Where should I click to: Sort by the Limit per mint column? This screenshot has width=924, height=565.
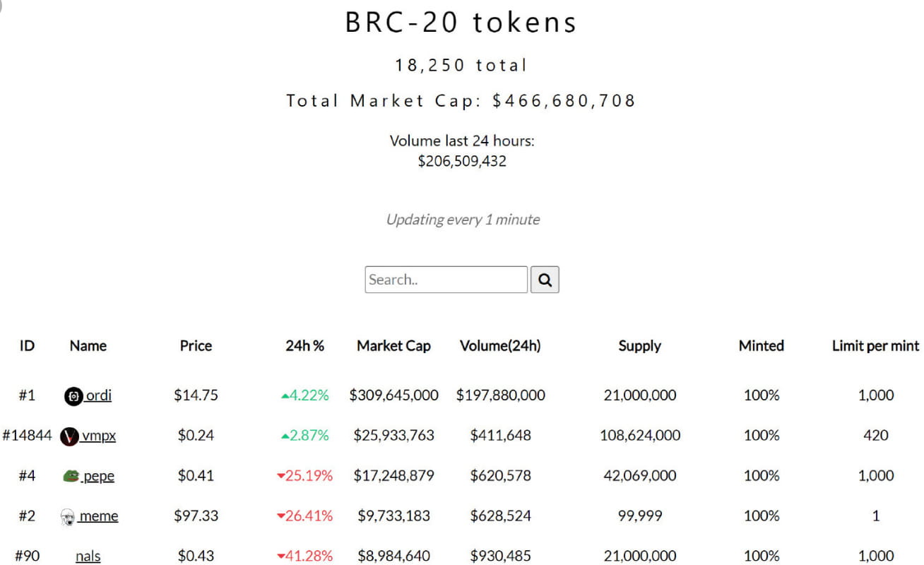click(x=875, y=345)
